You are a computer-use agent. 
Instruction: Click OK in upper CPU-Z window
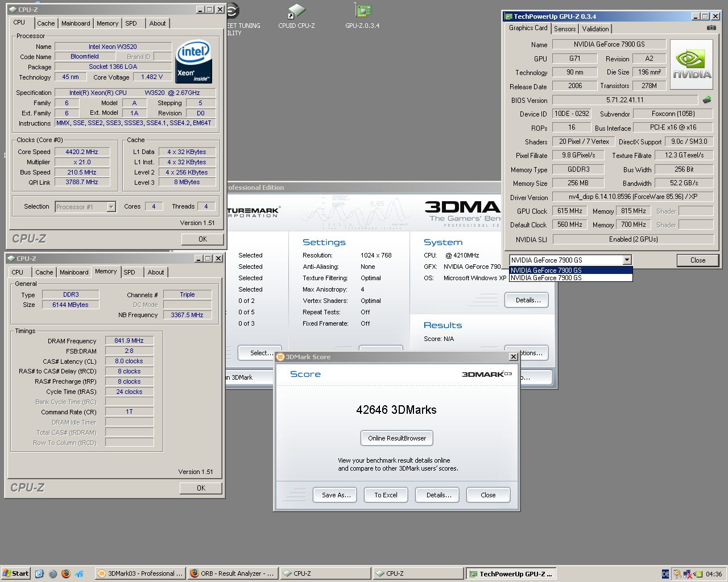click(202, 239)
